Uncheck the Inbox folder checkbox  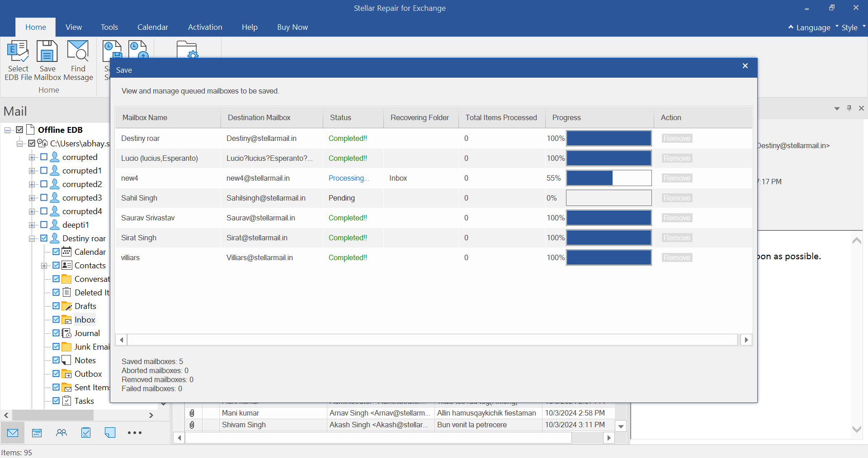[x=56, y=319]
